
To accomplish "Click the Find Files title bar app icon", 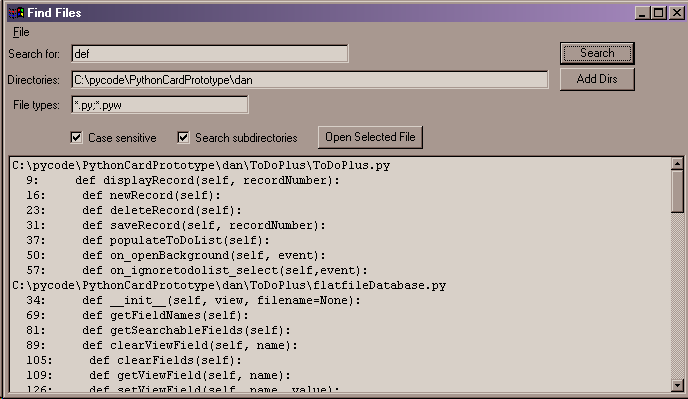I will coord(16,13).
